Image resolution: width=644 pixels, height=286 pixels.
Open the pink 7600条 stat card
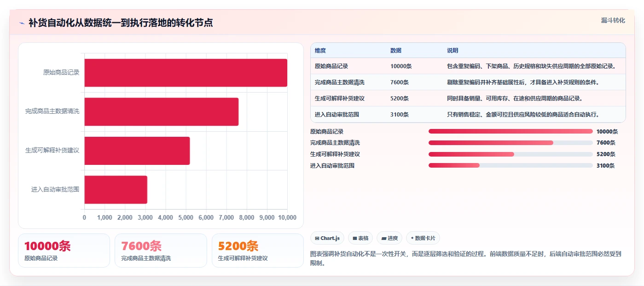[x=161, y=251]
